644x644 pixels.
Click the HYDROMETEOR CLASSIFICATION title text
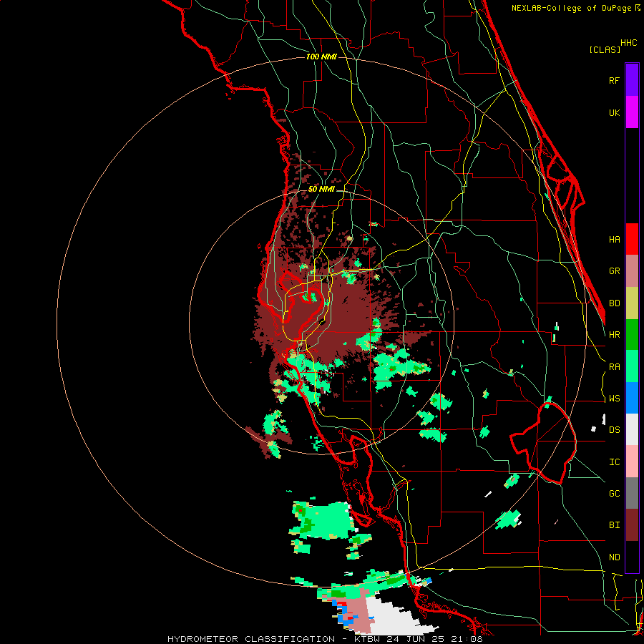point(251,639)
